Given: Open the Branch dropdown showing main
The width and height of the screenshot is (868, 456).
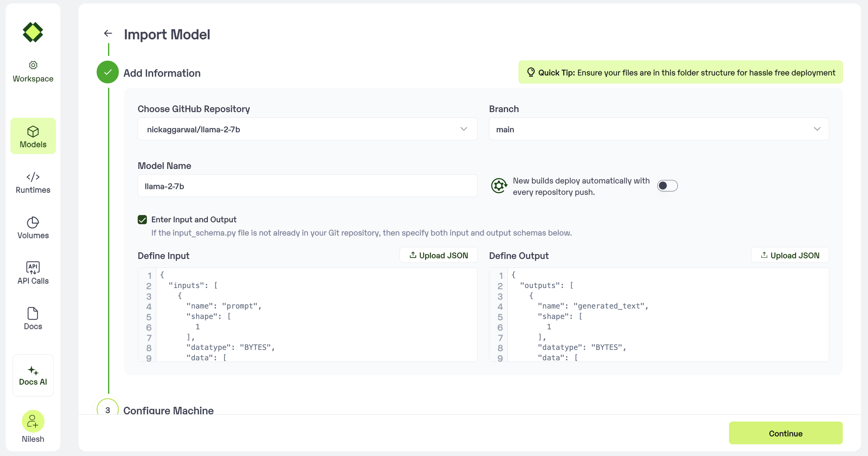Looking at the screenshot, I should coord(658,129).
